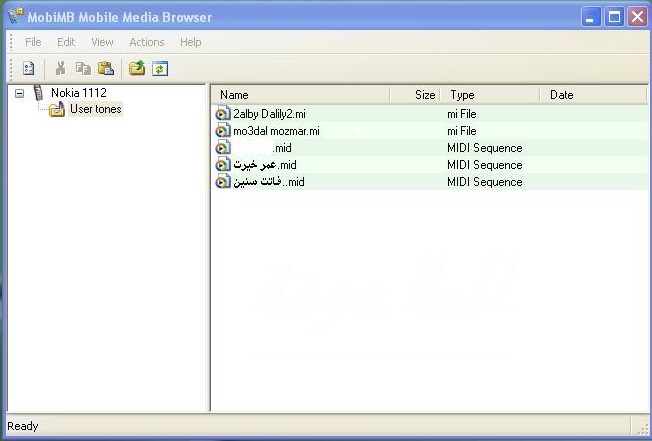Open the View menu
Screen dimensions: 652x441
click(x=102, y=42)
